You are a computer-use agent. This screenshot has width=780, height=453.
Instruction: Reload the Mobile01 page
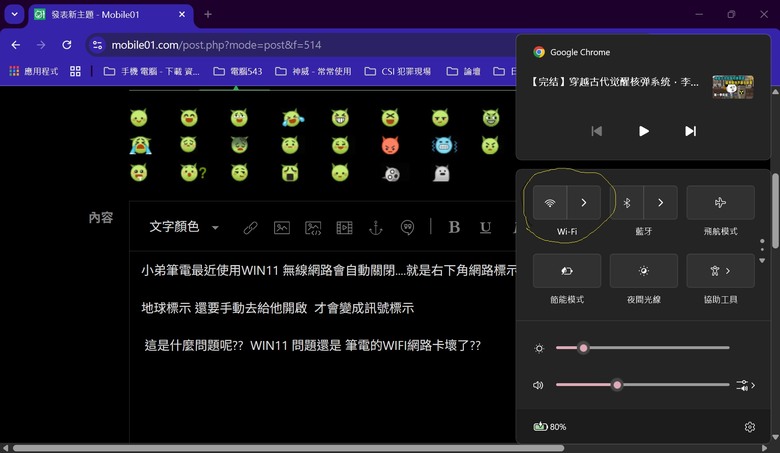(67, 45)
